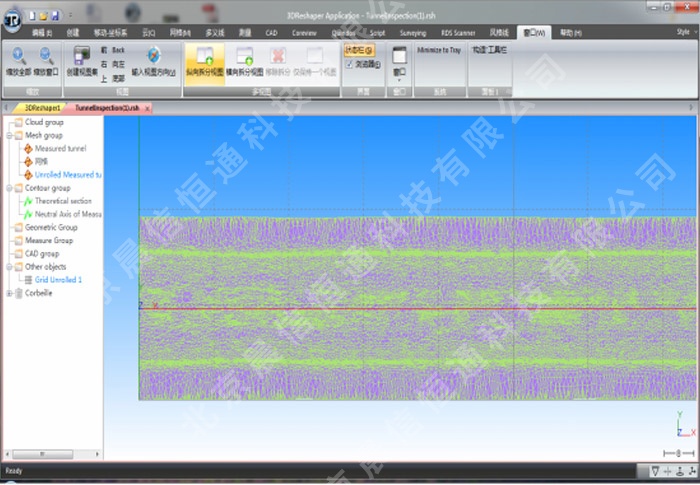
Task: Click the document tabs left scroll arrow
Action: (7, 108)
